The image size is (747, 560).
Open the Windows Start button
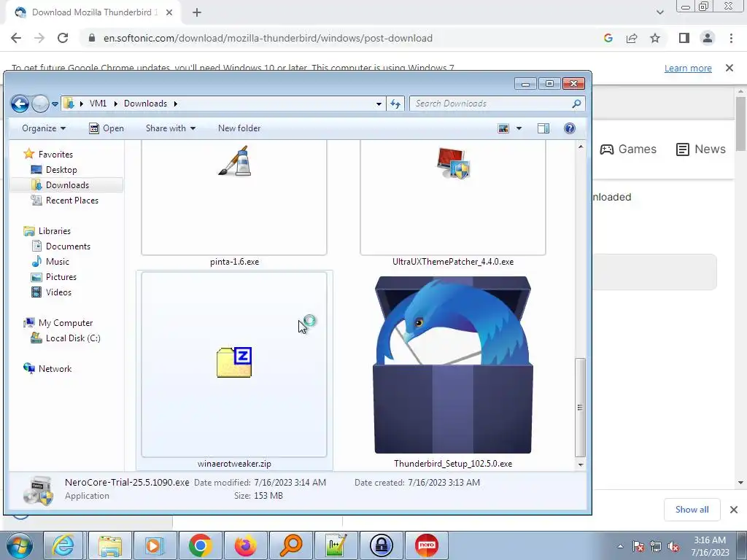coord(19,545)
